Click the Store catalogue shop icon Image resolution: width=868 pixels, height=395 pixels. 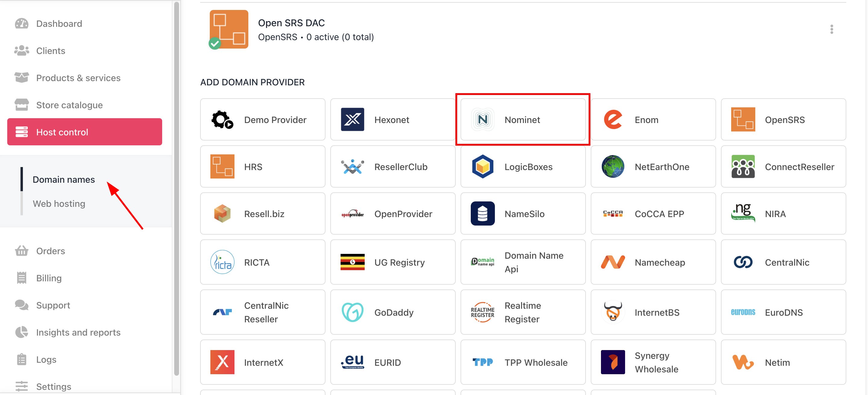22,105
